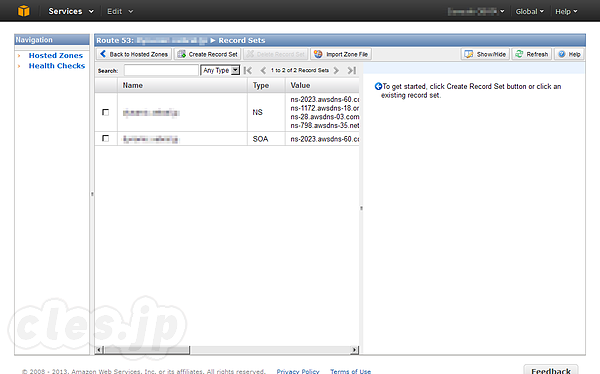Screen dimensions: 600x374
Task: Go to last page of record sets
Action: tap(352, 70)
